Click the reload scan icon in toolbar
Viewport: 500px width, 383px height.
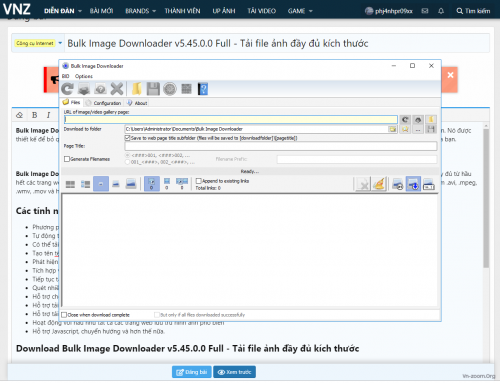(68, 89)
